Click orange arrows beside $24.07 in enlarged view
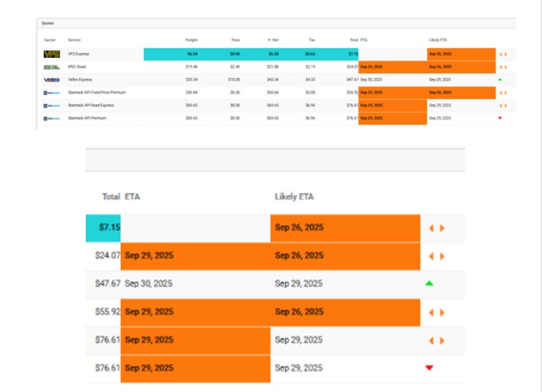The height and width of the screenshot is (392, 542). click(x=436, y=256)
